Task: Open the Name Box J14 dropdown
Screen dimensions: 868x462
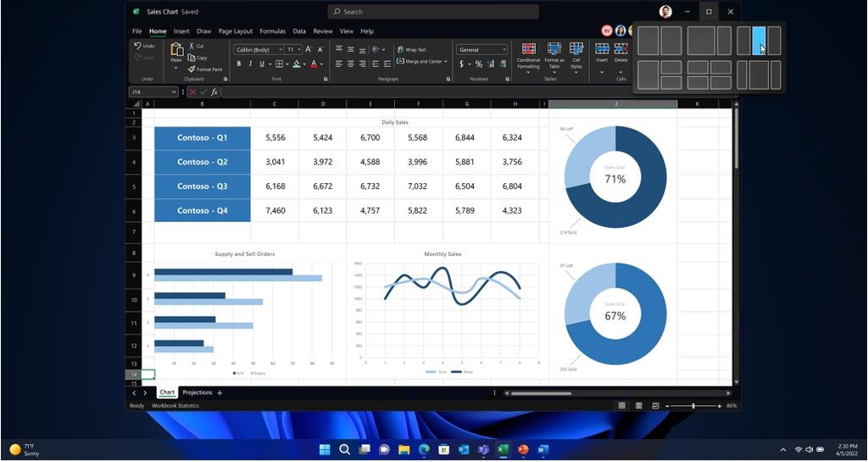Action: click(174, 92)
